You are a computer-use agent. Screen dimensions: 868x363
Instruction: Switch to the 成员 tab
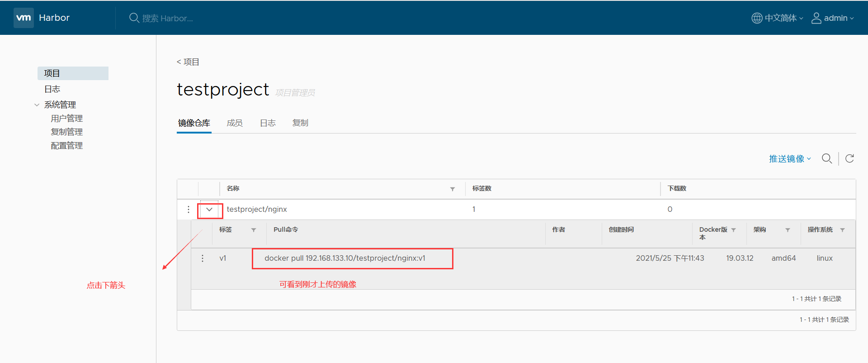235,123
